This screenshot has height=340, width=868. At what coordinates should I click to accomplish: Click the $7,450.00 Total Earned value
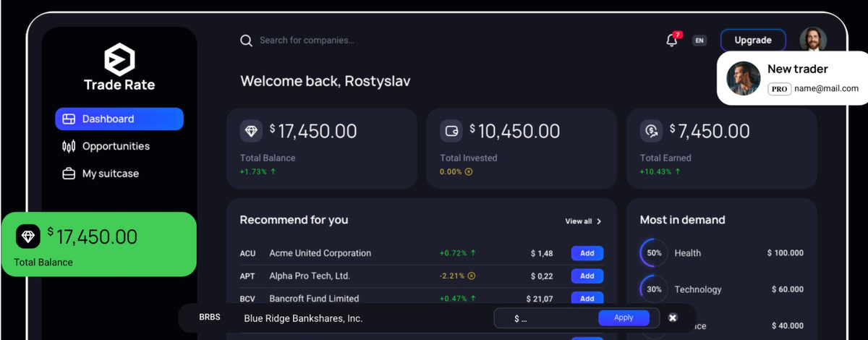710,131
